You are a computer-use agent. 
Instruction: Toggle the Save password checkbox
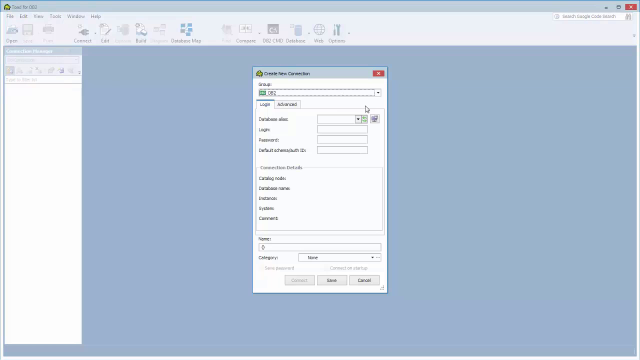[261, 268]
